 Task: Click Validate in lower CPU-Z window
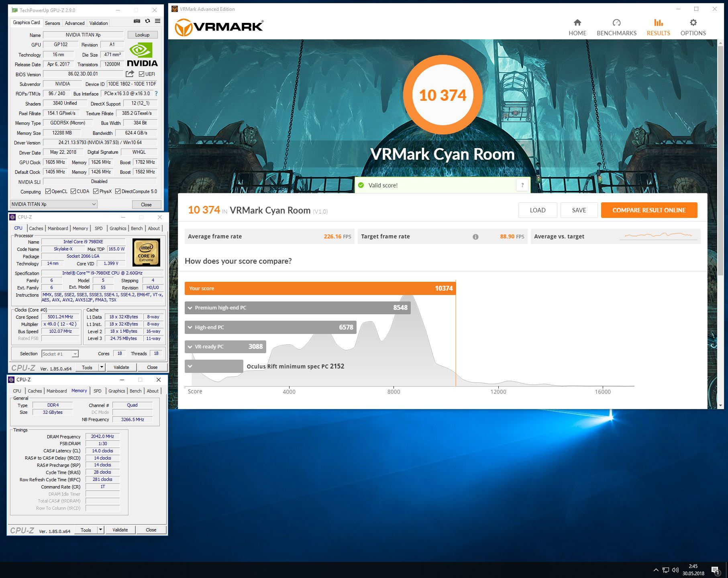(x=120, y=530)
